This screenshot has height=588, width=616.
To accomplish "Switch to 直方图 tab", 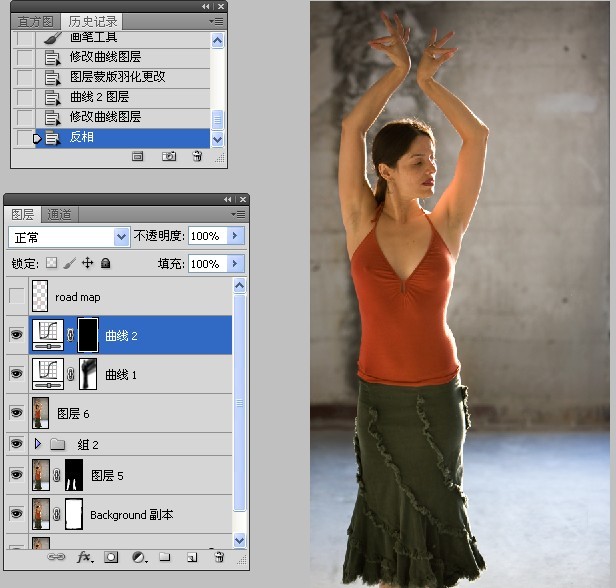I will click(x=35, y=22).
